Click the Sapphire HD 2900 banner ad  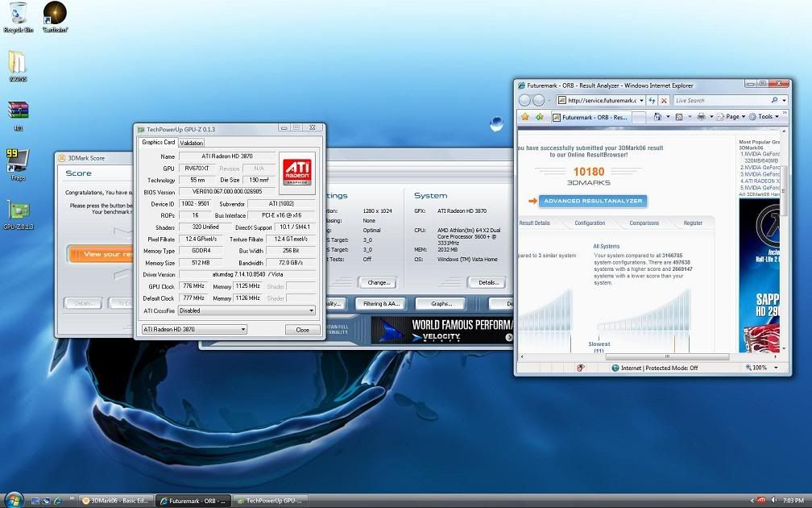(x=759, y=276)
